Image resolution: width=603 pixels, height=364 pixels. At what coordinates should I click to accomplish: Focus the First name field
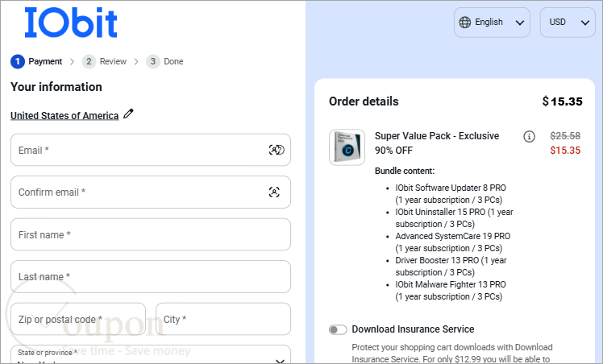click(x=151, y=234)
